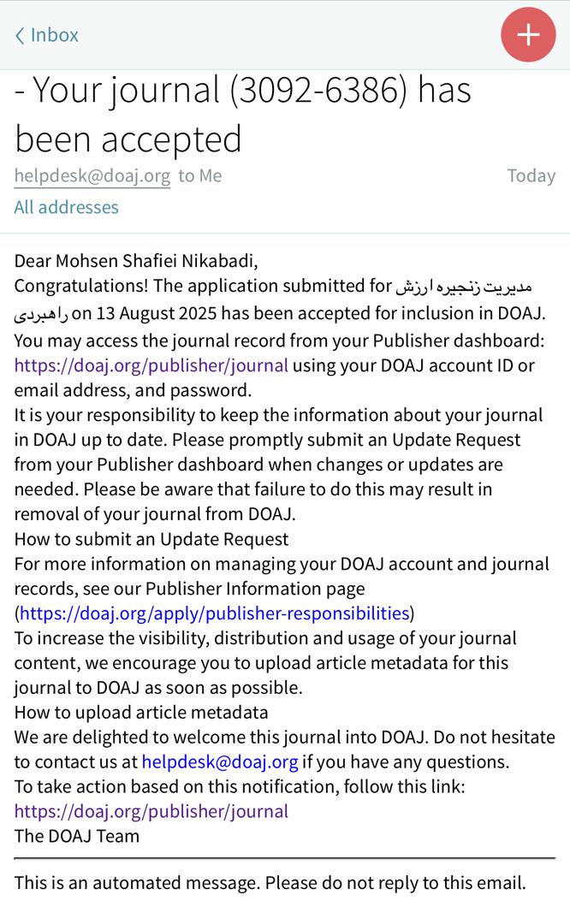Tap 'How to upload article metadata'
570x924 pixels.
(141, 712)
